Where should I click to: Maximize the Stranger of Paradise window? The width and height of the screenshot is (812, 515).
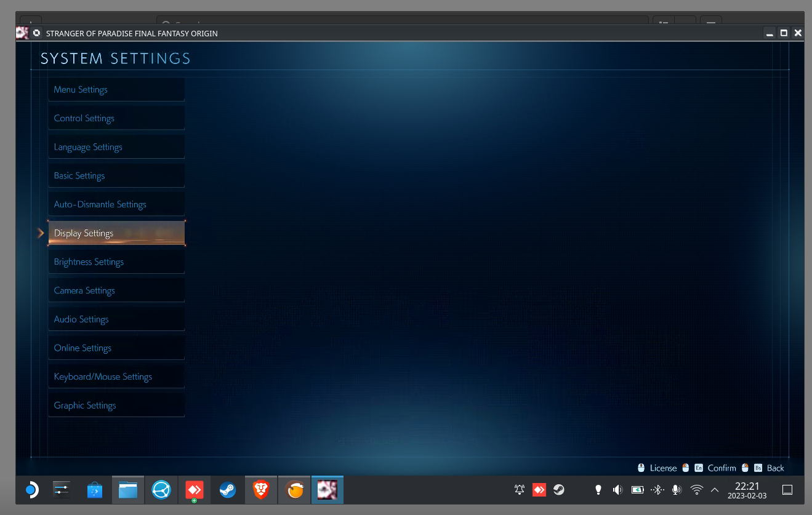point(784,33)
